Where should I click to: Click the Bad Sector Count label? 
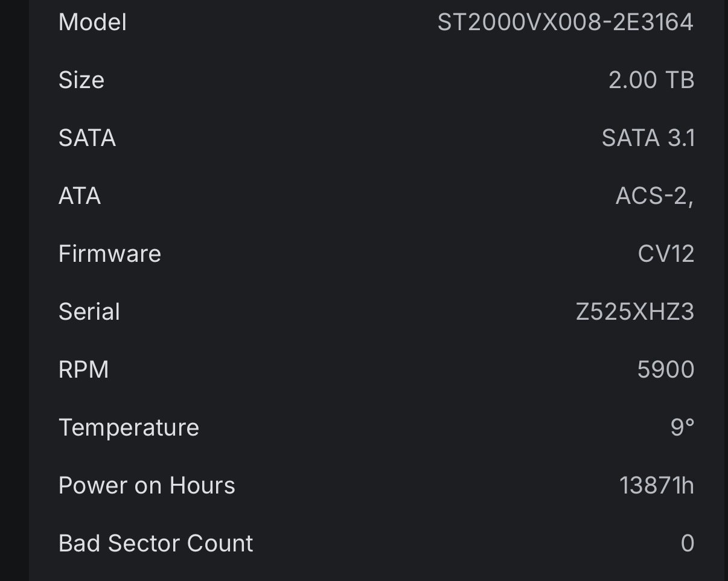coord(156,544)
